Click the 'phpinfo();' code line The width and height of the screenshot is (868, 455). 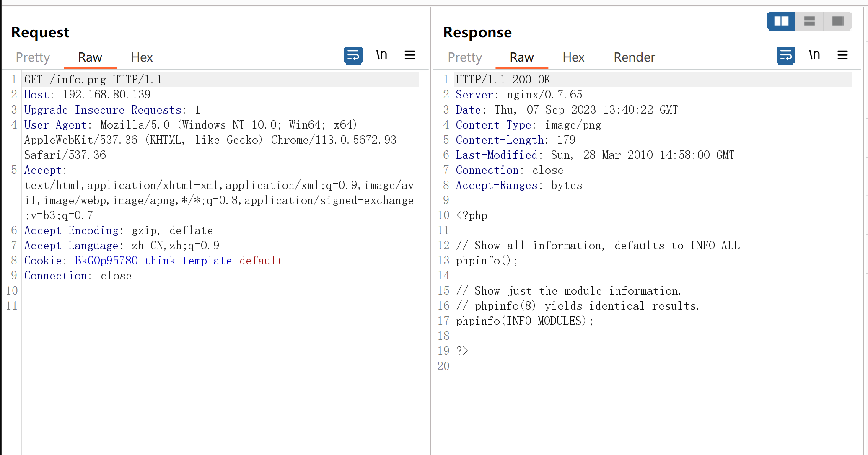pyautogui.click(x=487, y=261)
